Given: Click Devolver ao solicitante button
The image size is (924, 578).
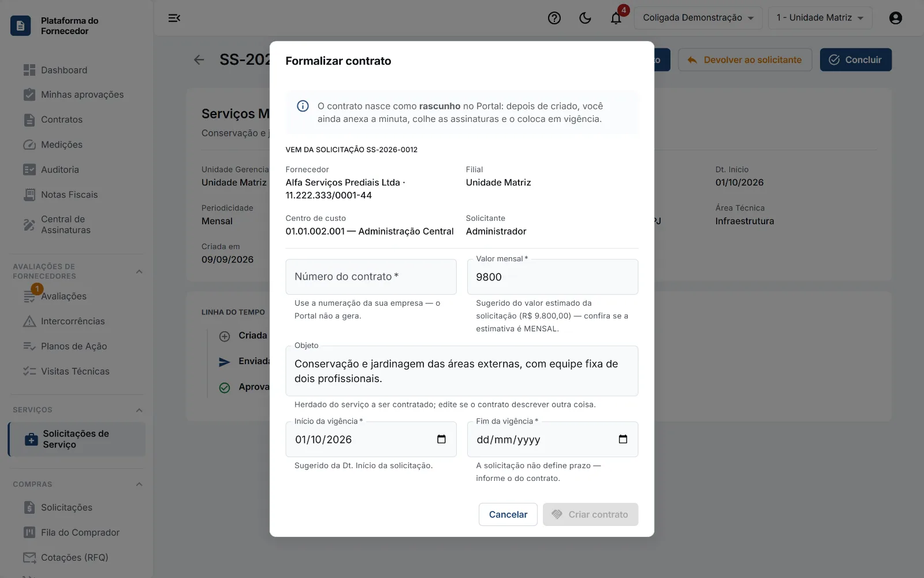Looking at the screenshot, I should pos(745,60).
